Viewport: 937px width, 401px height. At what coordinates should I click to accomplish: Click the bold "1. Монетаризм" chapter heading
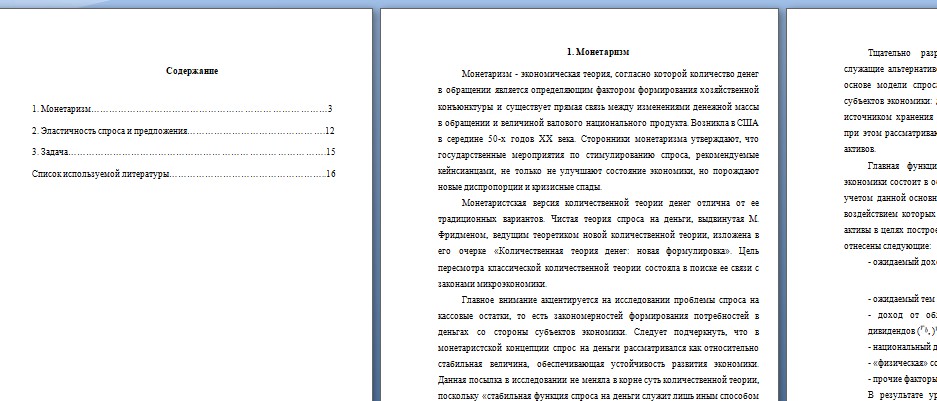click(598, 52)
